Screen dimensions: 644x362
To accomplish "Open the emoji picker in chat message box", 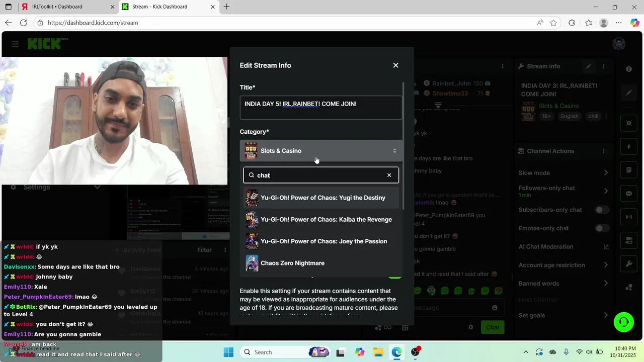I will 495,308.
